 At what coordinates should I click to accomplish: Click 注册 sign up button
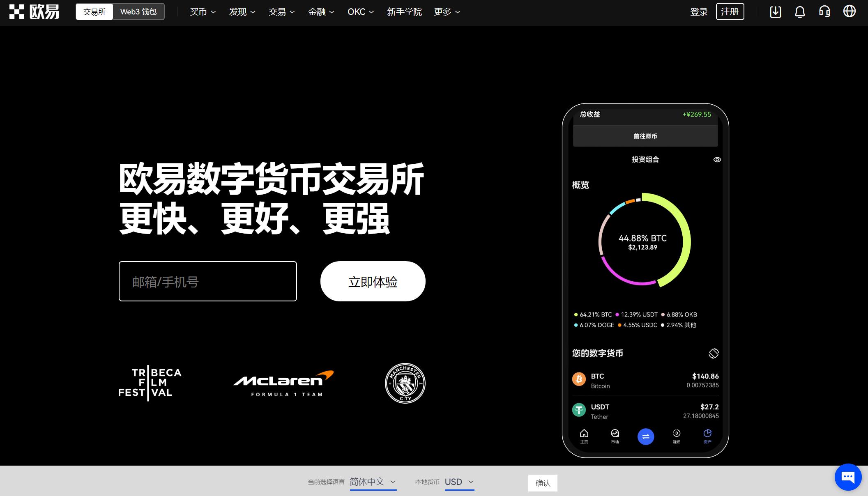point(729,11)
